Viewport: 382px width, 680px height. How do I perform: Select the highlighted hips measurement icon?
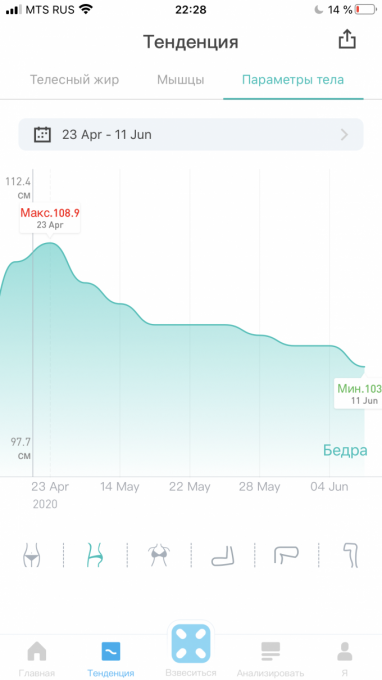click(95, 555)
